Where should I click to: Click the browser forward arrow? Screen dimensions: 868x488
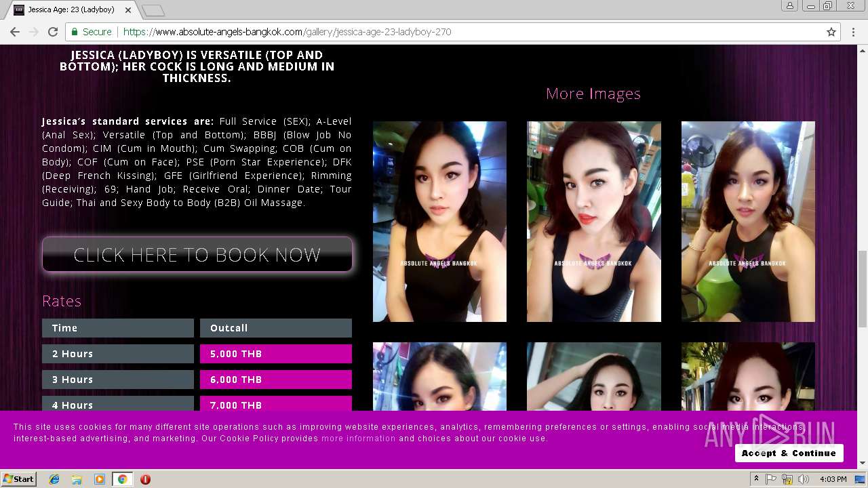[34, 32]
